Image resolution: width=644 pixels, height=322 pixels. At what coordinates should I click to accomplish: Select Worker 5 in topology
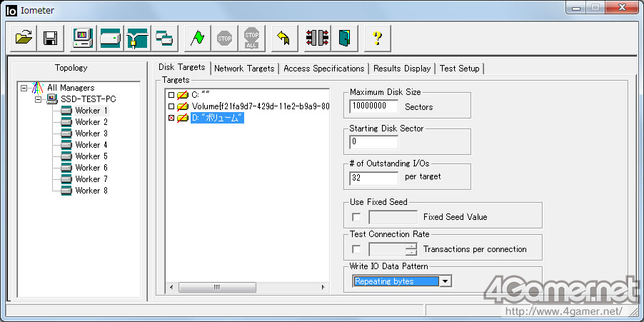91,156
